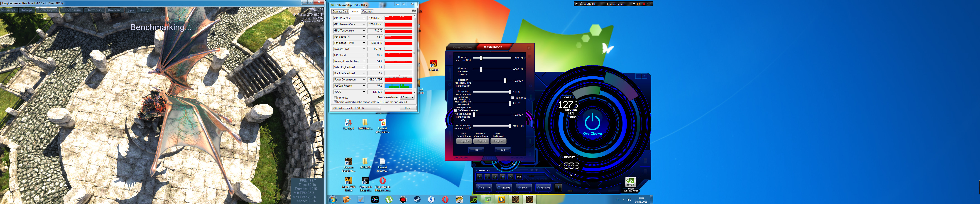Switch to the Graphics Card tab
This screenshot has width=980, height=204.
pos(340,11)
